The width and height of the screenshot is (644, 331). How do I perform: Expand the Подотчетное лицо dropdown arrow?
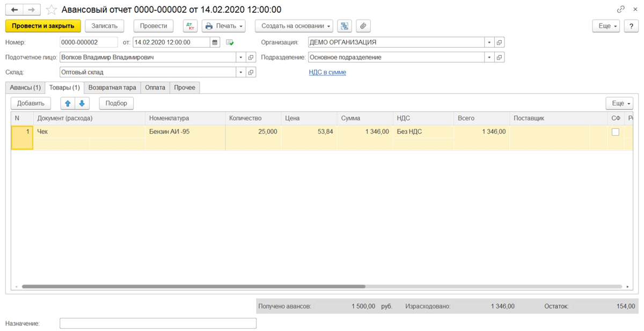point(241,57)
